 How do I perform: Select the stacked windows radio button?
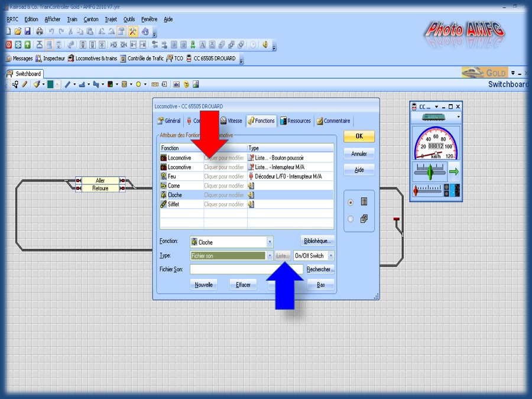(351, 219)
